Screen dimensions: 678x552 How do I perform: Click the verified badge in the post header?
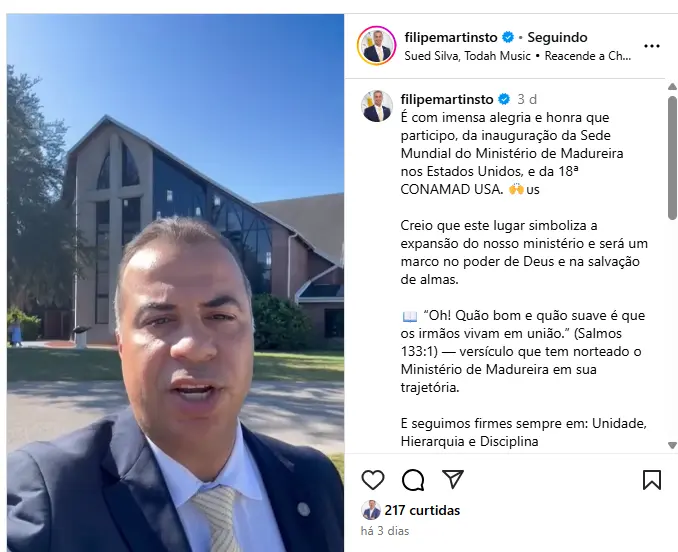pos(508,38)
